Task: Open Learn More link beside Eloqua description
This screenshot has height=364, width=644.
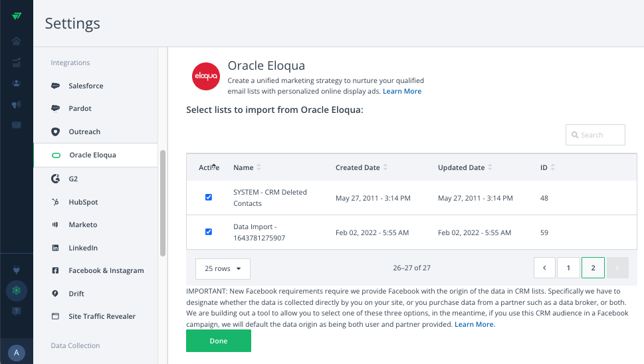Action: [x=401, y=91]
